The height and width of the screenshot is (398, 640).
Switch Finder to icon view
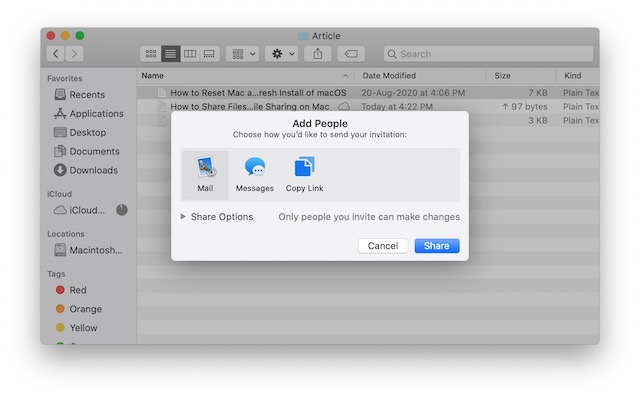pos(151,54)
